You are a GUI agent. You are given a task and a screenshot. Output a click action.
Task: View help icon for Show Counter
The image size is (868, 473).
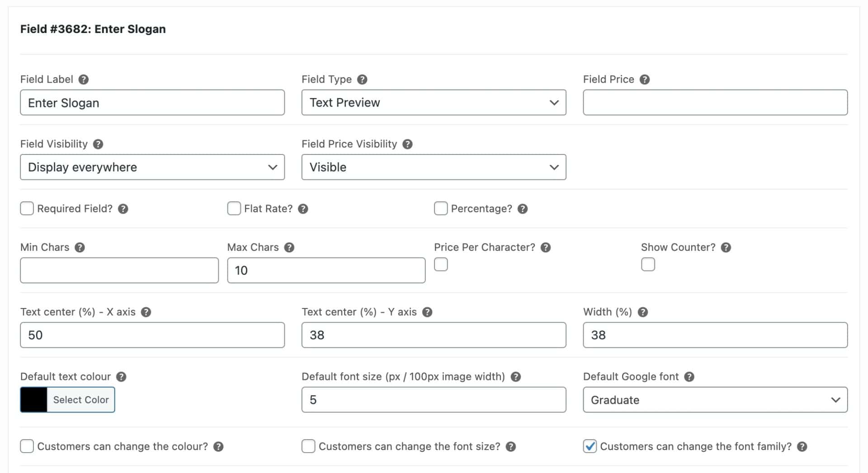click(726, 248)
